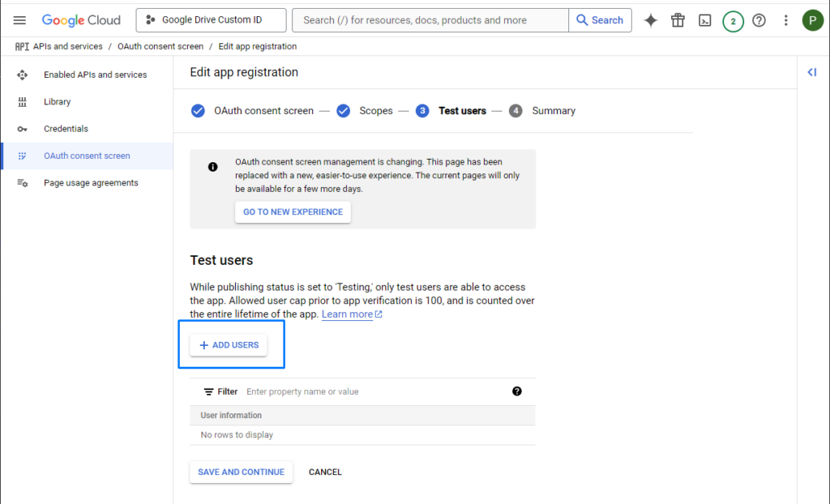Open the main navigation hamburger menu

coord(19,20)
